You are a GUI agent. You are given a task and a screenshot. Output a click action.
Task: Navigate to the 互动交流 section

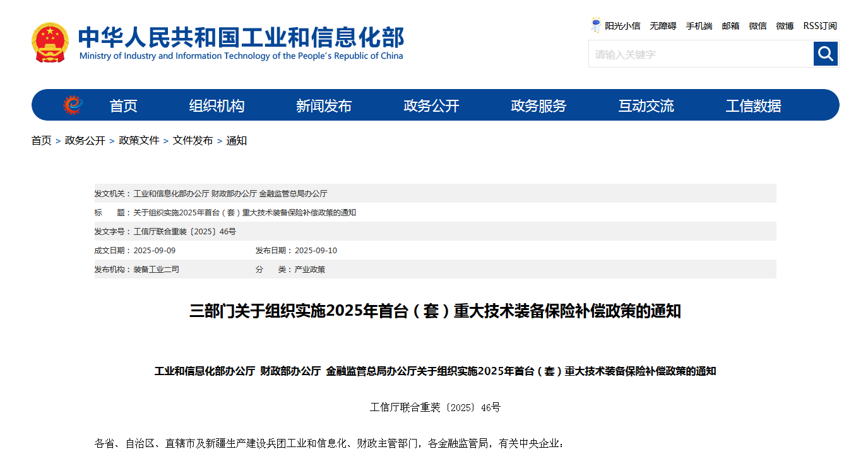(x=646, y=106)
